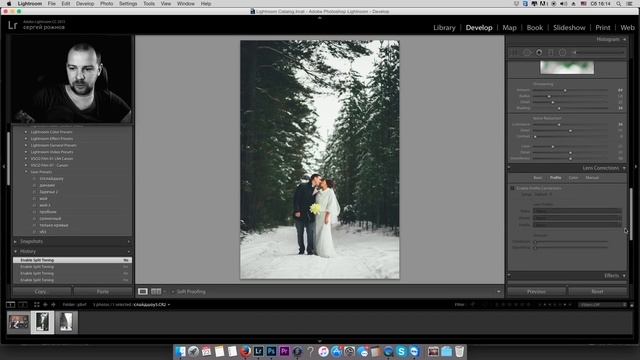
Task: Click the Previous button
Action: tap(536, 291)
